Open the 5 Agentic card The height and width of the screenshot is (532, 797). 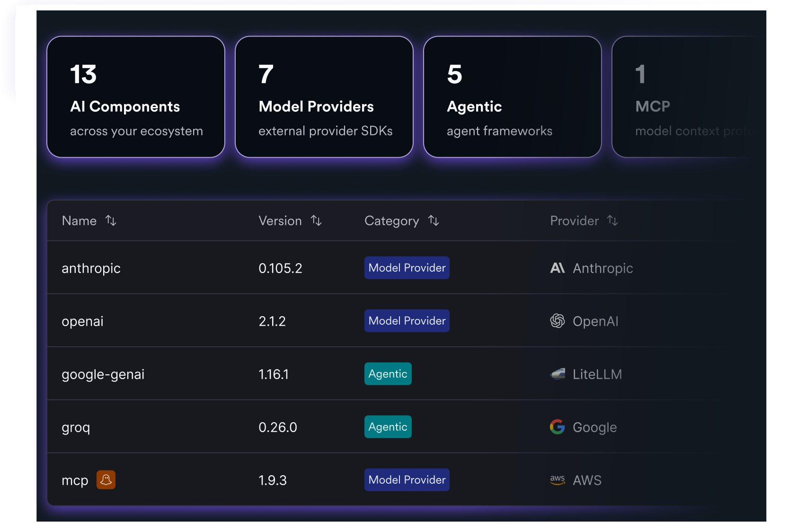[x=513, y=97]
